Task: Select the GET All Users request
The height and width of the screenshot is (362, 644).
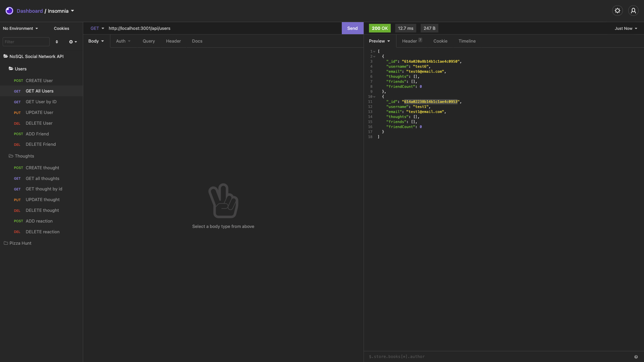Action: 39,91
